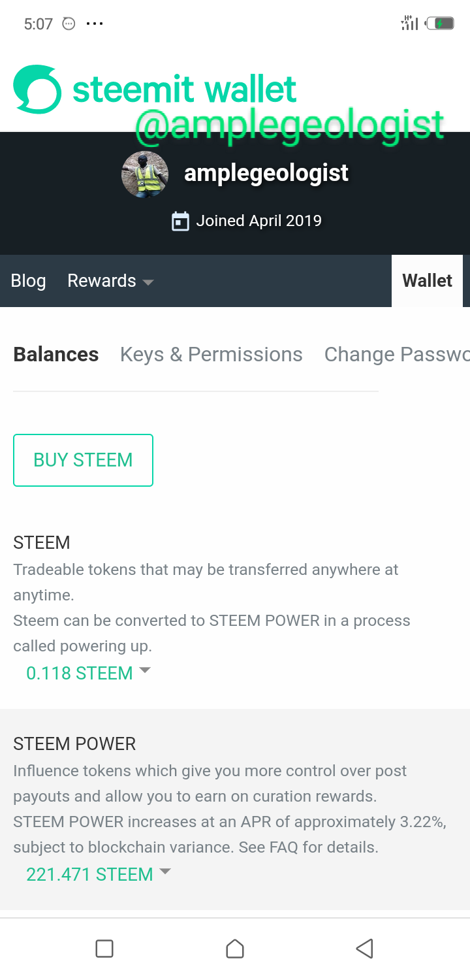The height and width of the screenshot is (980, 470).
Task: Click the steemit wallet title text
Action: point(184,90)
